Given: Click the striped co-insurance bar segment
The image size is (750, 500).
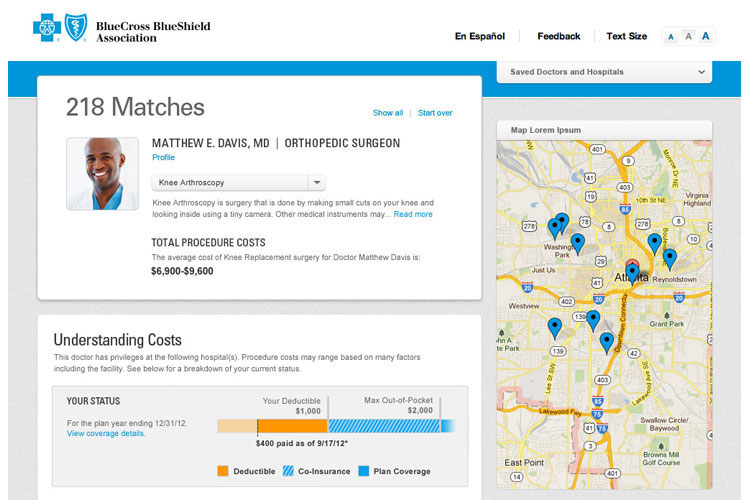Looking at the screenshot, I should click(x=384, y=426).
